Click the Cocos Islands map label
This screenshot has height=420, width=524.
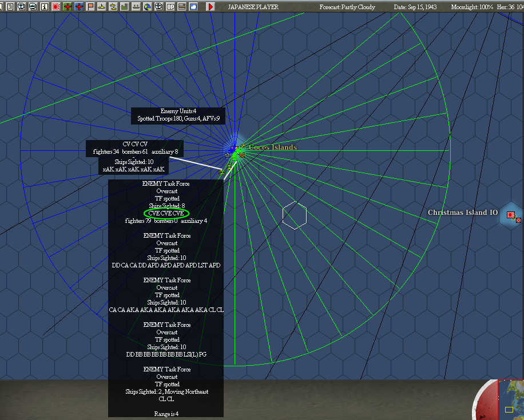click(x=273, y=147)
